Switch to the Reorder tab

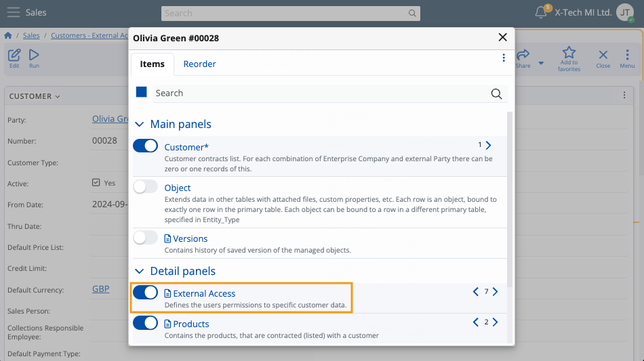199,64
